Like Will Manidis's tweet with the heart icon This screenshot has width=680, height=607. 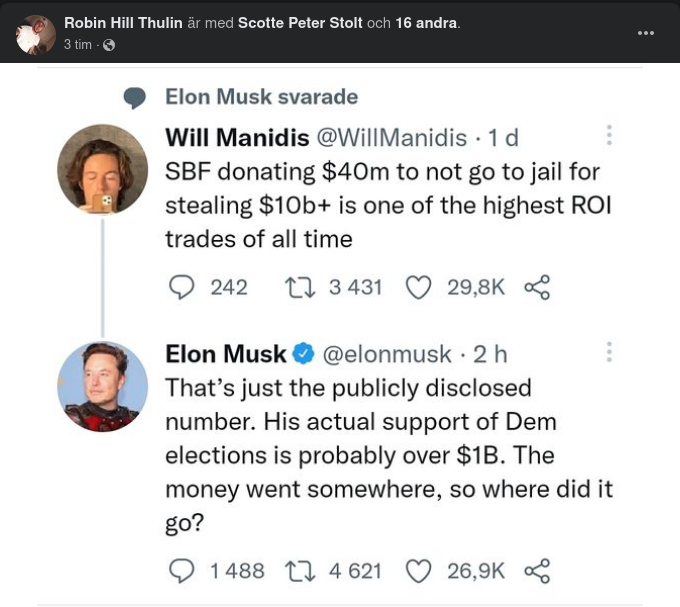tap(418, 288)
